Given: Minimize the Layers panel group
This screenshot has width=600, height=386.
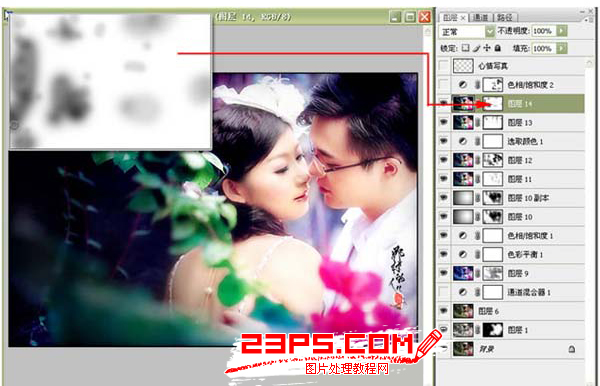Looking at the screenshot, I should coord(582,11).
